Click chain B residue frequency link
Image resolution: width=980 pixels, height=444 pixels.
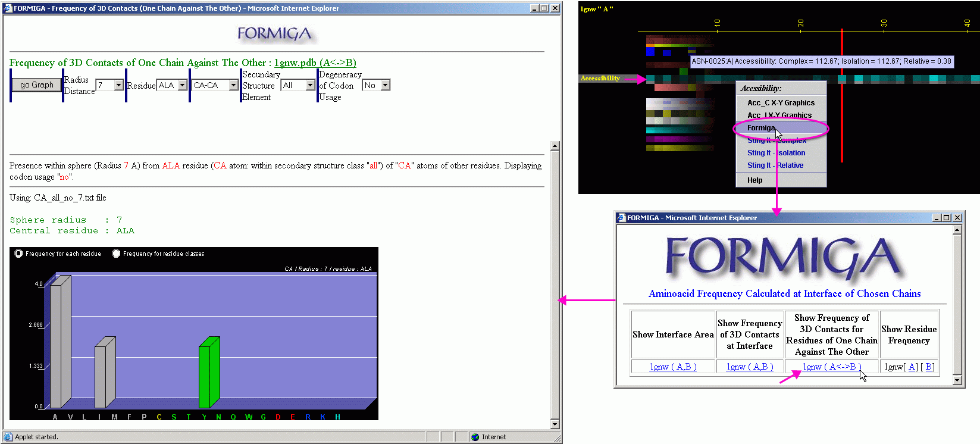pyautogui.click(x=929, y=367)
